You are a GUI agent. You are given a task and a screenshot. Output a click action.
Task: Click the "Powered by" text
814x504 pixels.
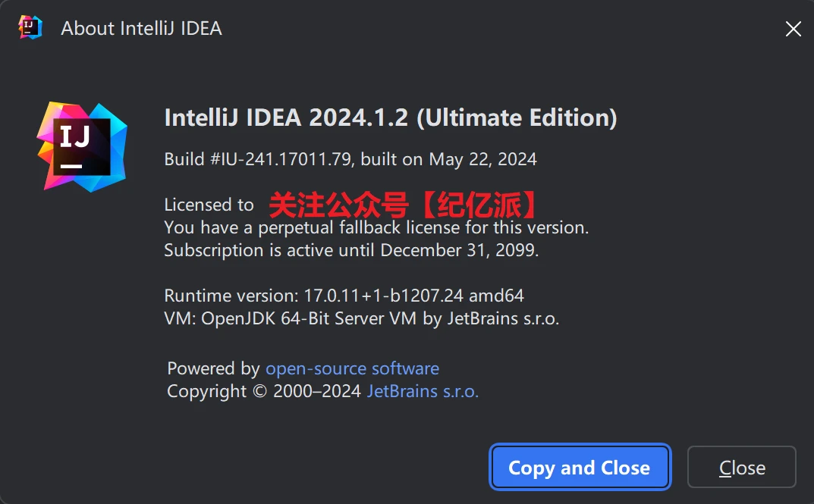pyautogui.click(x=213, y=368)
